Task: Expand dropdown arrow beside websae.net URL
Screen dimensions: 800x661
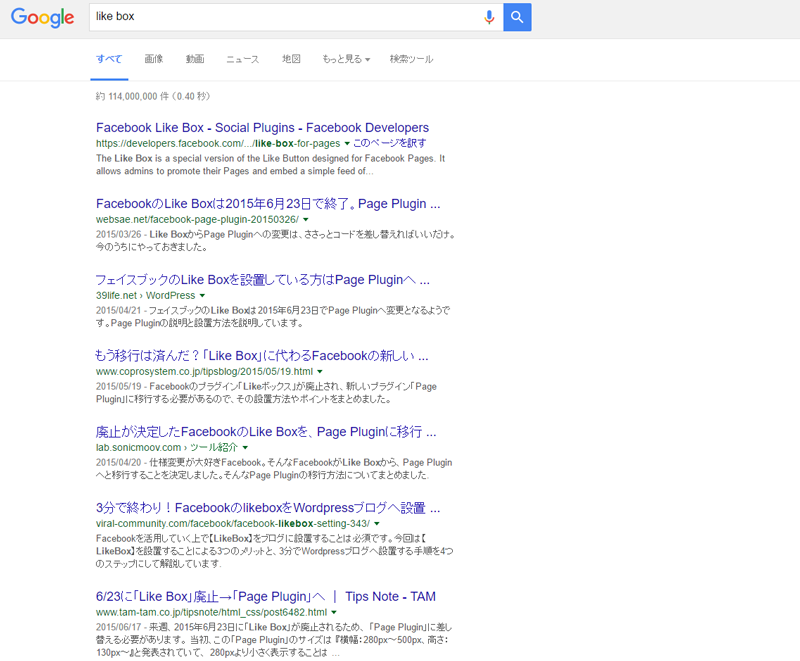Action: tap(306, 220)
